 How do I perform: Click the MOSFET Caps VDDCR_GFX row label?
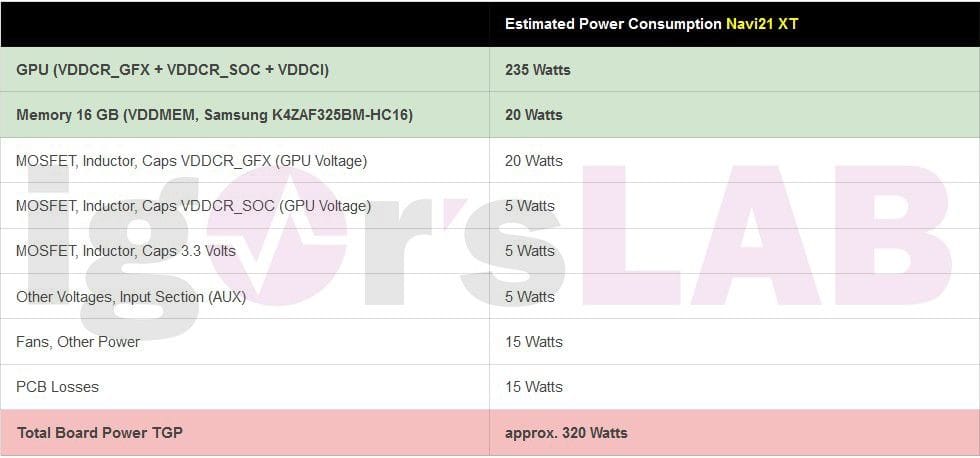tap(191, 161)
